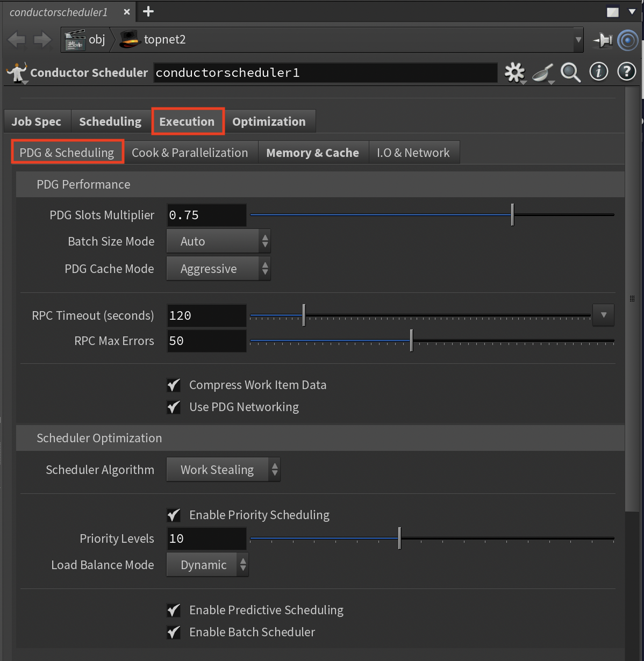The width and height of the screenshot is (644, 661).
Task: Add a new pane tab
Action: tap(148, 11)
